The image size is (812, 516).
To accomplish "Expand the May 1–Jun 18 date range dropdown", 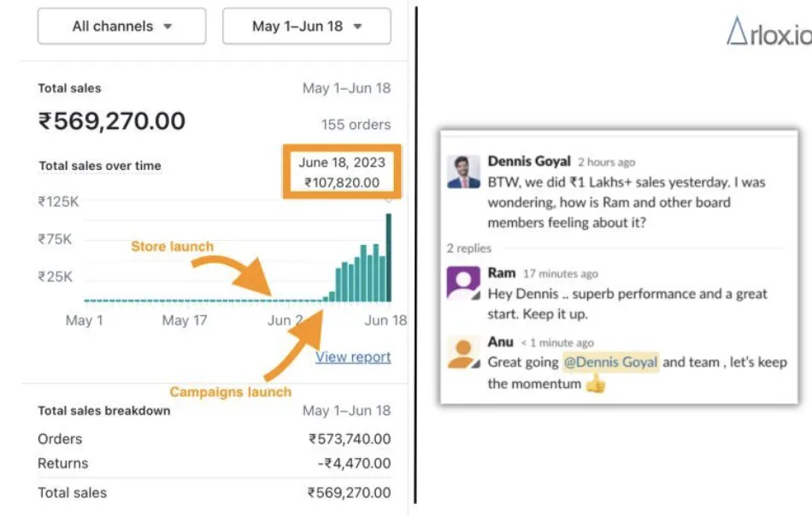I will [x=306, y=26].
